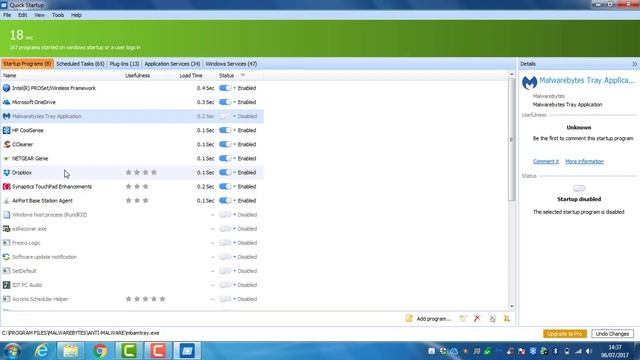This screenshot has height=360, width=640.
Task: Click the Software update notification icon
Action: 6,257
